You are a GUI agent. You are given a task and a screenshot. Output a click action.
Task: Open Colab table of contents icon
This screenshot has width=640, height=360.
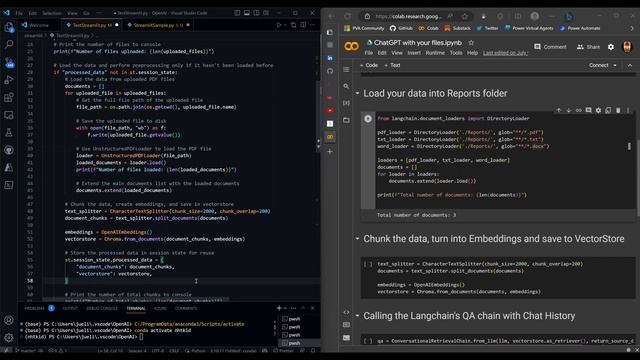coord(346,70)
